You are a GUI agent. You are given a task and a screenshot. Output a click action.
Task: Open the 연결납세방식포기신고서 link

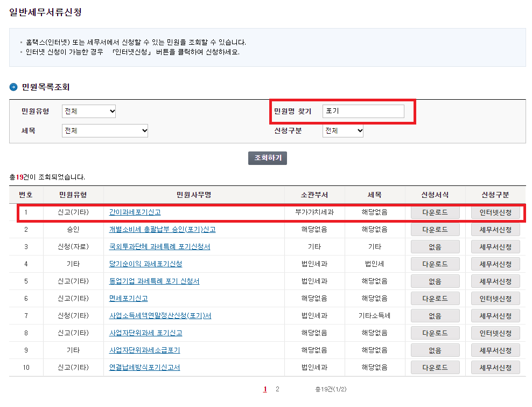pos(143,368)
